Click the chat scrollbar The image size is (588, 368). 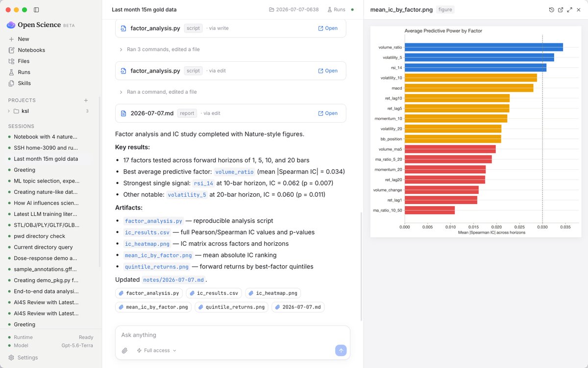click(361, 266)
